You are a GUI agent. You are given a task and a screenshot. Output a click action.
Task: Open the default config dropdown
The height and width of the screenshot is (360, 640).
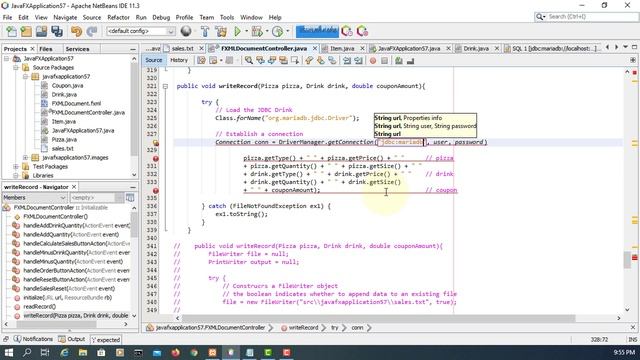141,31
